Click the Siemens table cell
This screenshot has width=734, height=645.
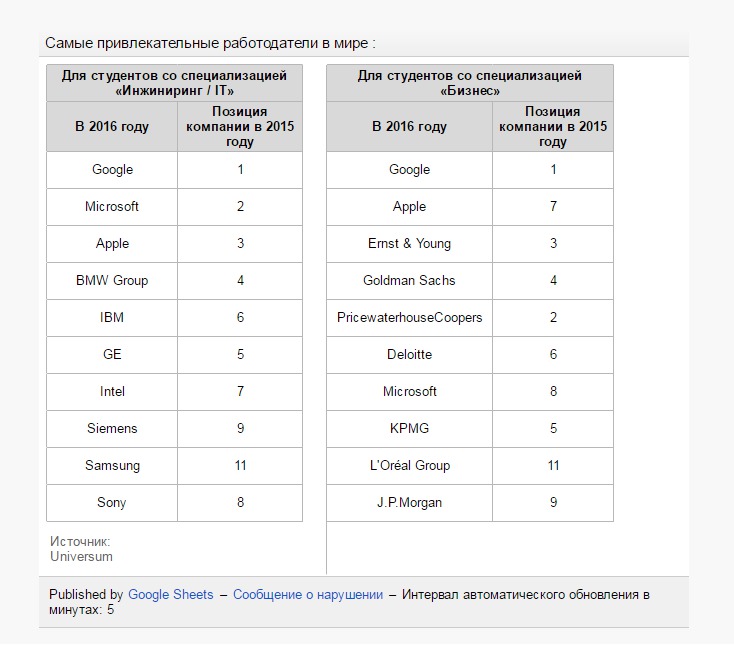[112, 429]
